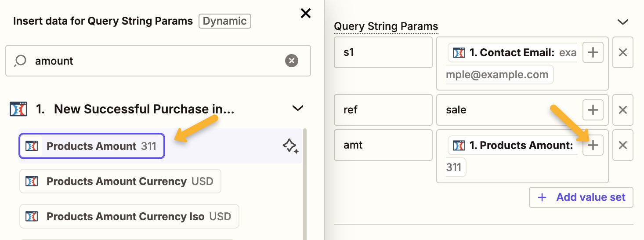Image resolution: width=644 pixels, height=240 pixels.
Task: Collapse the New Successful Purchase step
Action: pyautogui.click(x=298, y=109)
